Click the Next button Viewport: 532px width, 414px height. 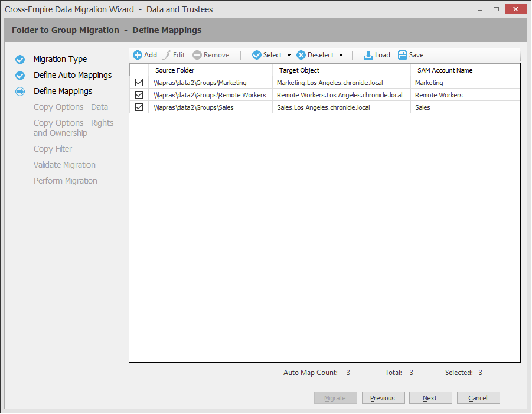pos(430,398)
